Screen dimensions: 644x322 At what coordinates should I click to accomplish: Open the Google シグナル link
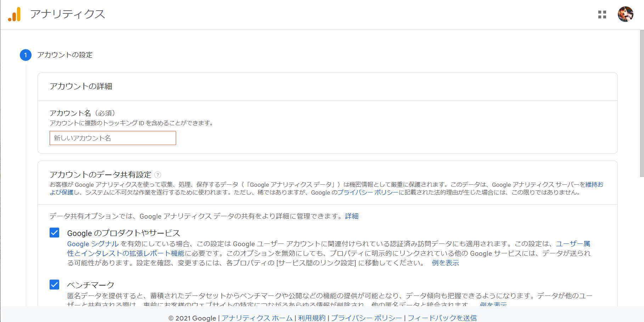tap(93, 244)
